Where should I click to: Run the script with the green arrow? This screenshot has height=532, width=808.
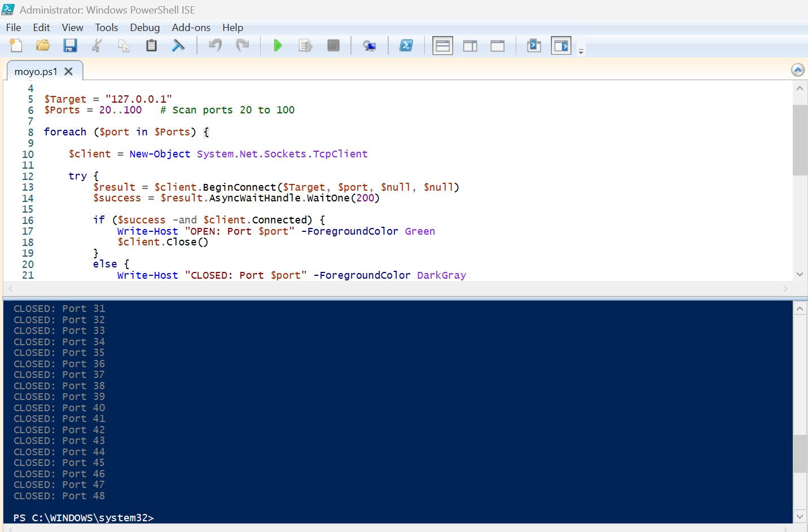pyautogui.click(x=278, y=46)
